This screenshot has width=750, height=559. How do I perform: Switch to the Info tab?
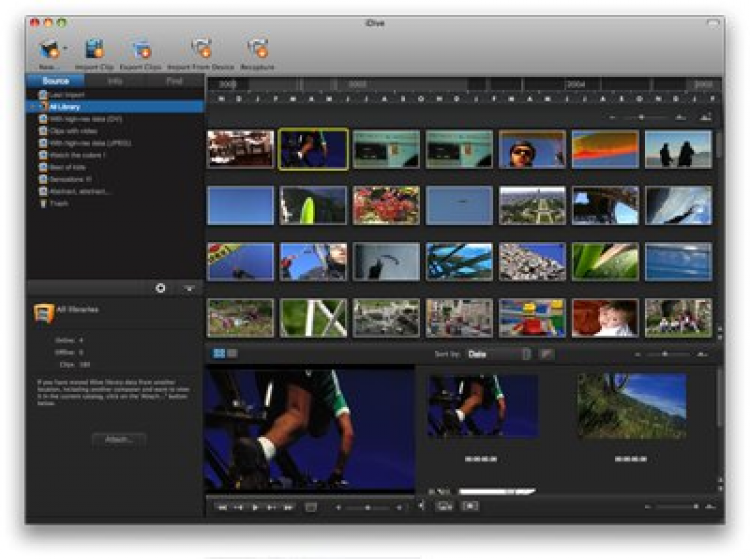click(115, 81)
